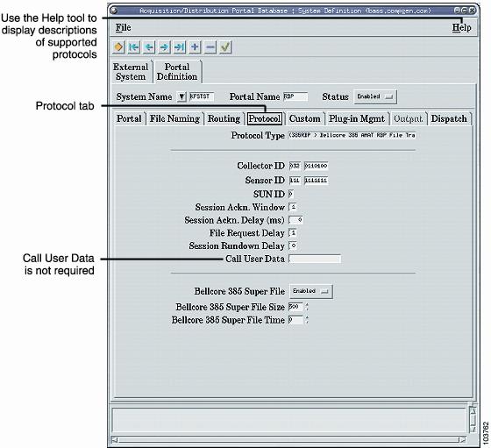Click the bottom horizontal scrollbar

pyautogui.click(x=288, y=440)
